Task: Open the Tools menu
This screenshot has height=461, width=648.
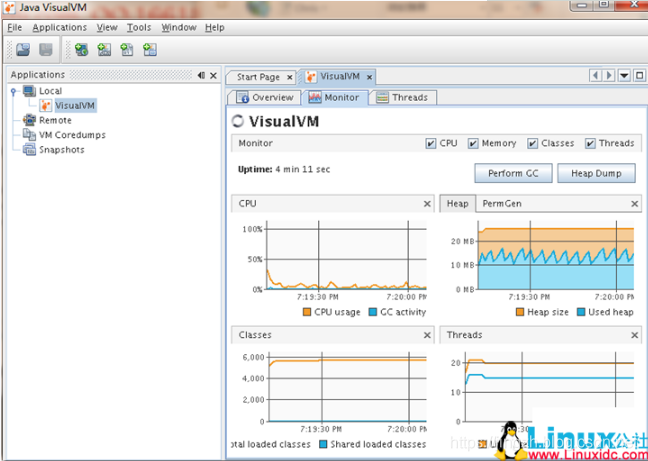Action: [x=139, y=28]
